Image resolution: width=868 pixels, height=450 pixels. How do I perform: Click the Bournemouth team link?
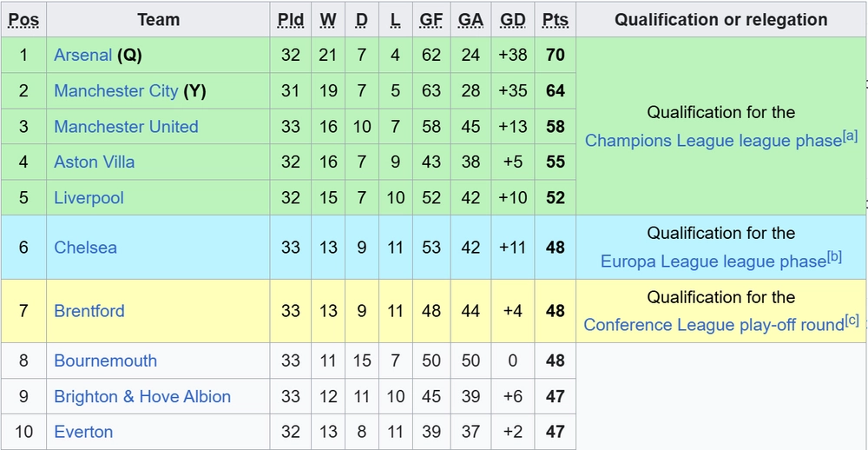pos(105,361)
